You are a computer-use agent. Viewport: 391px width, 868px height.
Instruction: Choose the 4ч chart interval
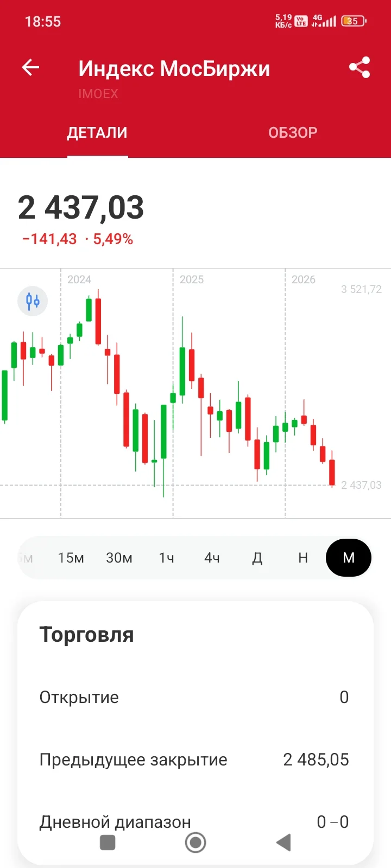212,558
